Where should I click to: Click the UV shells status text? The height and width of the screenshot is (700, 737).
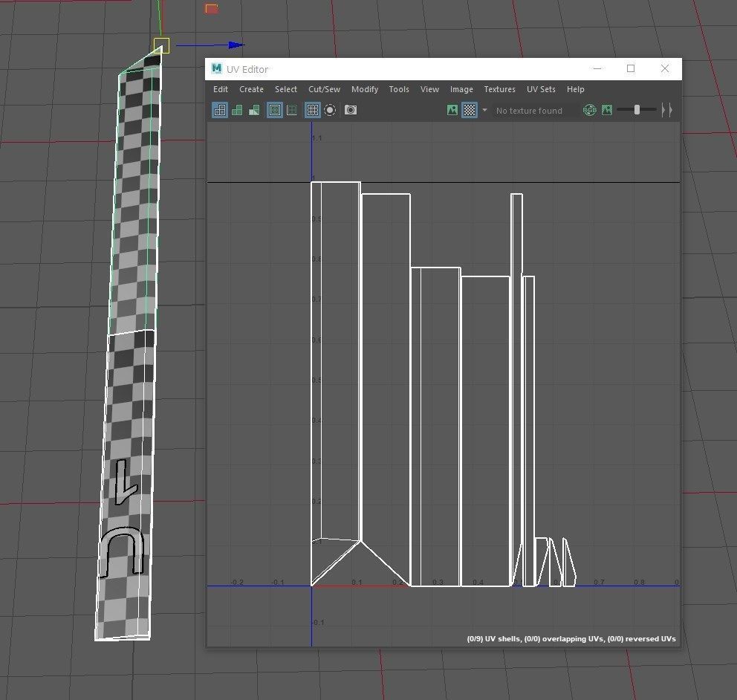click(571, 639)
